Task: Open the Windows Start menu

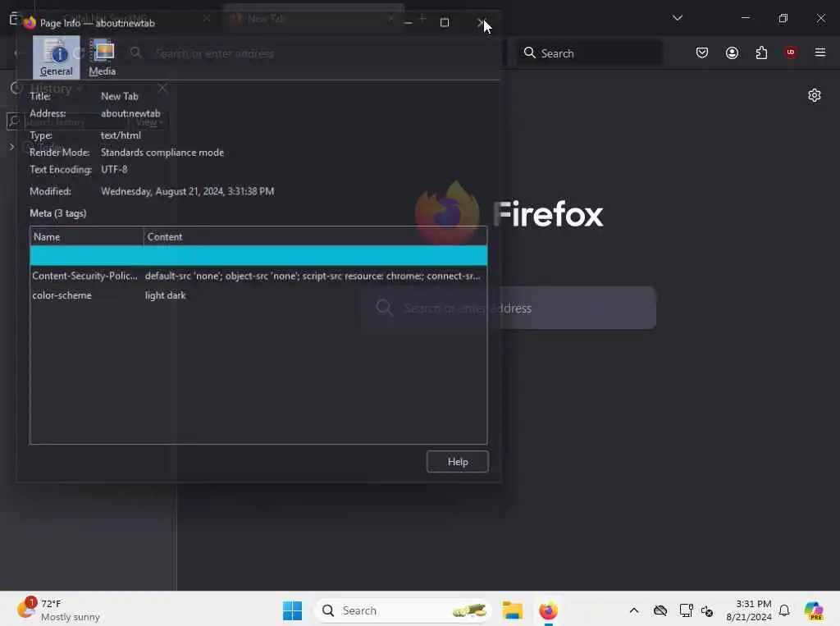Action: (293, 610)
